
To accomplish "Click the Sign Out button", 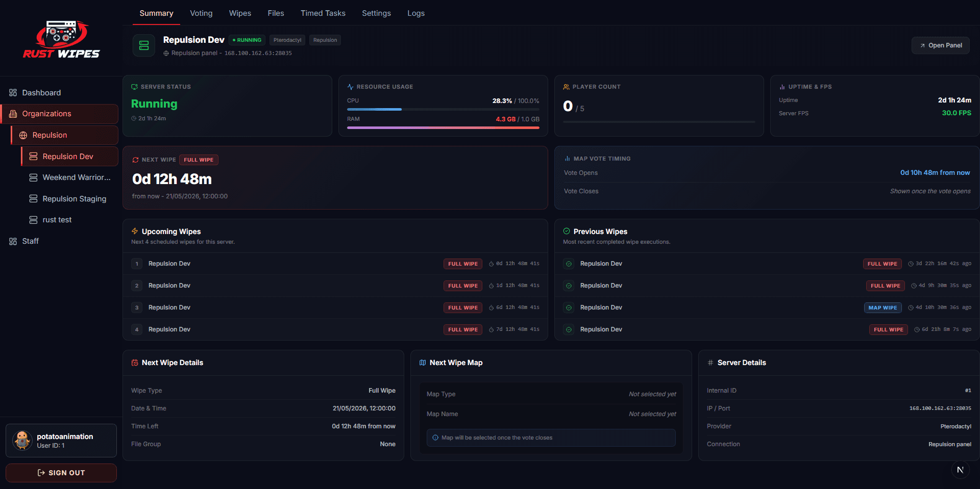I will tap(61, 473).
